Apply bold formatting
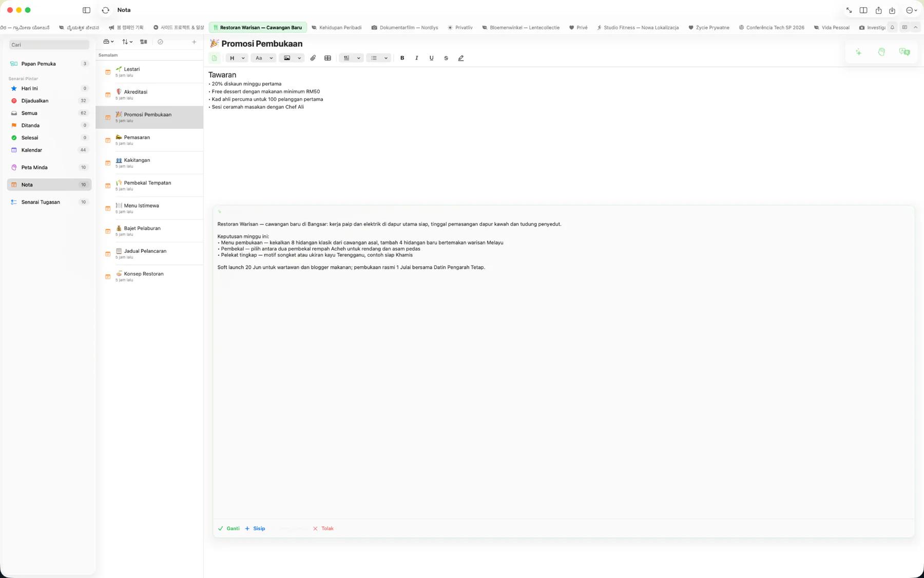This screenshot has width=924, height=578. coord(402,58)
